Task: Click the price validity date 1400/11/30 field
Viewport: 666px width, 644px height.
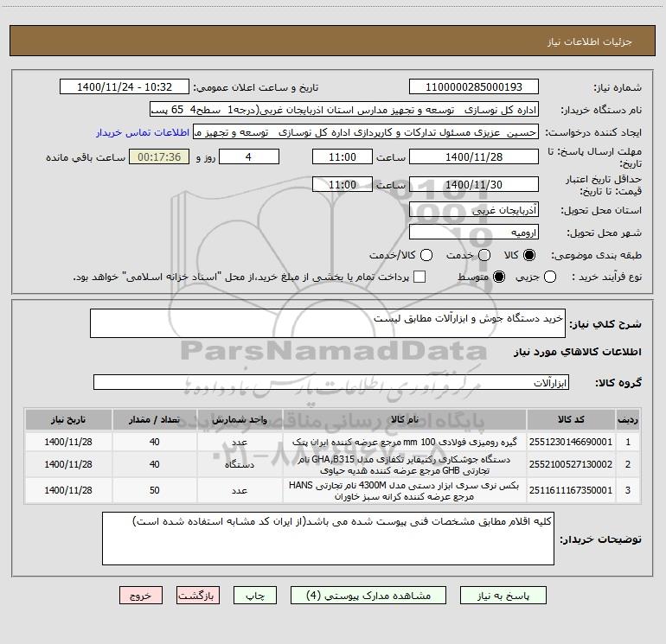Action: pyautogui.click(x=474, y=184)
